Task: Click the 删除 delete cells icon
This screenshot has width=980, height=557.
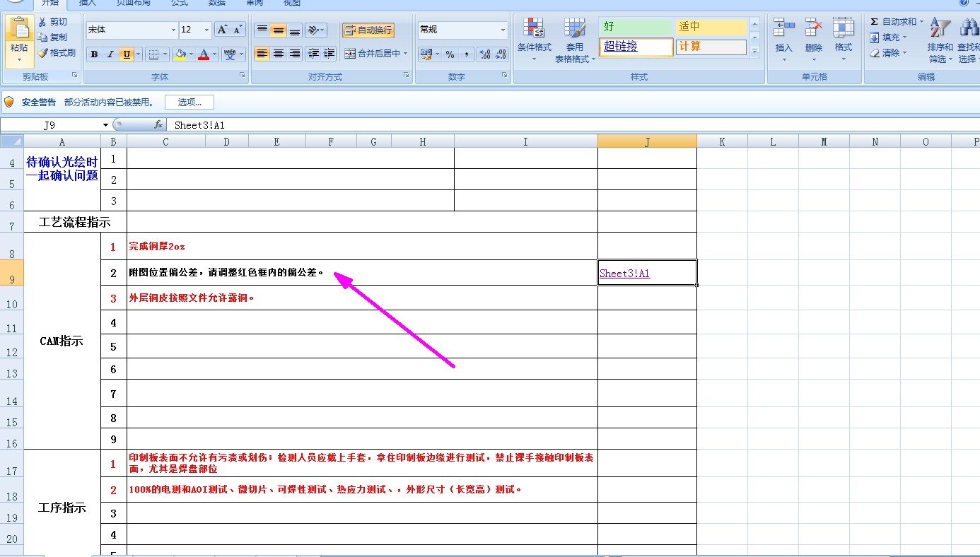Action: pos(814,28)
